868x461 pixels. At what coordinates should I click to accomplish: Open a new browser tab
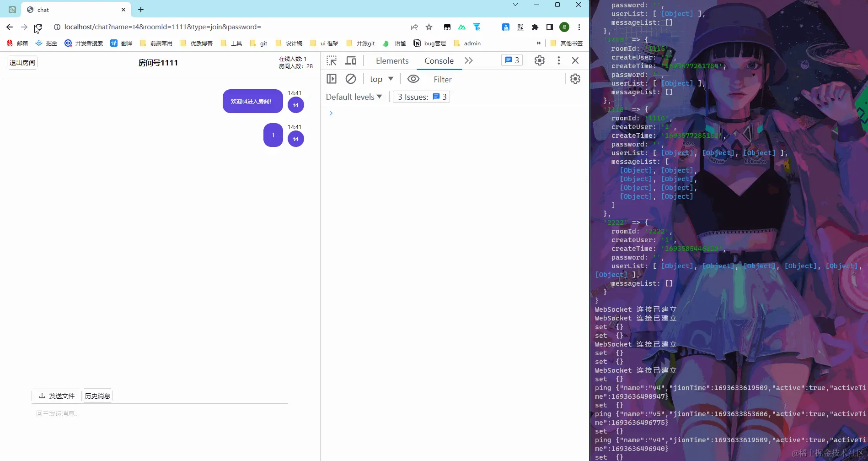point(141,10)
